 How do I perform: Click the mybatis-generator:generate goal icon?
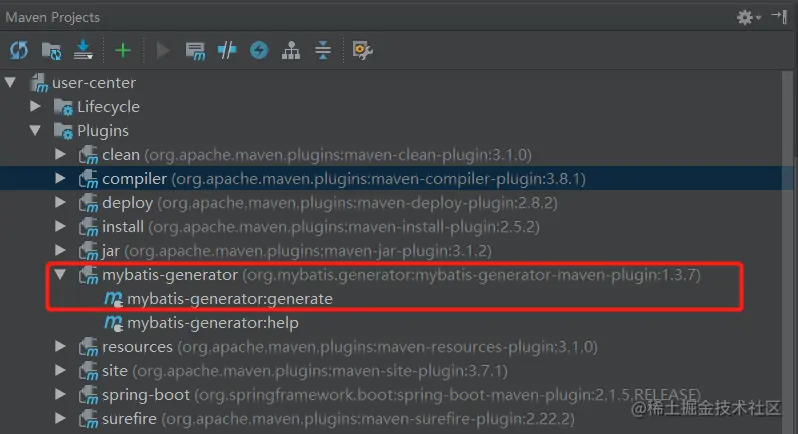coord(113,299)
